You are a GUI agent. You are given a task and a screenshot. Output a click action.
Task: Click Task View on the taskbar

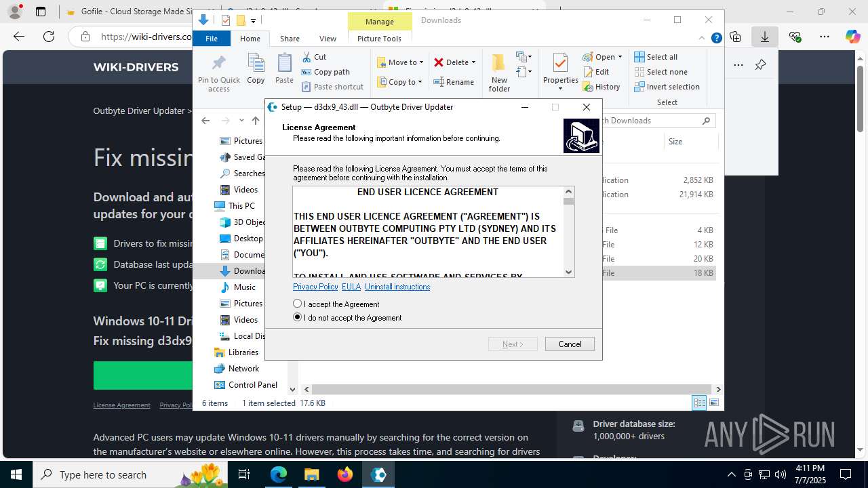coord(244,474)
